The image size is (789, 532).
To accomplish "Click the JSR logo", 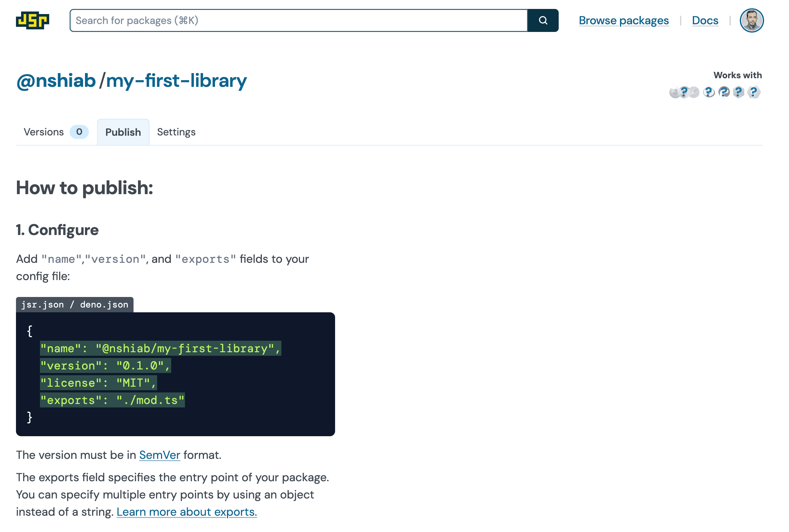I will (33, 20).
